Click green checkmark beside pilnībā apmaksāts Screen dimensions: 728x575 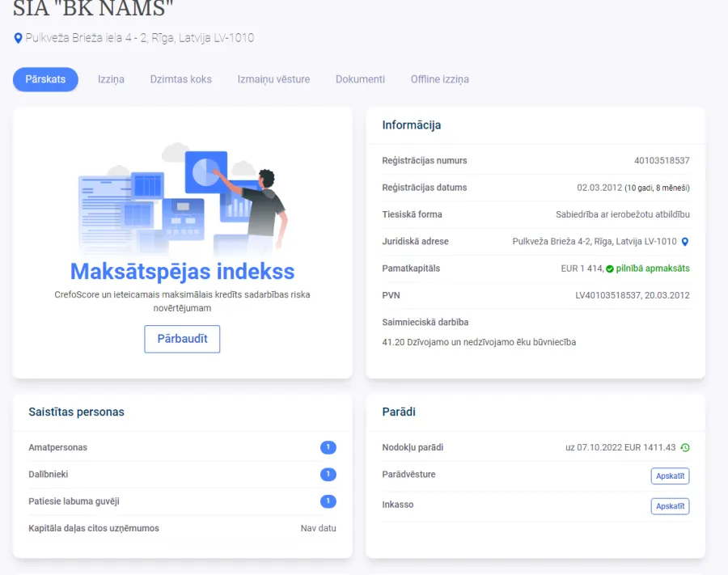coord(610,268)
